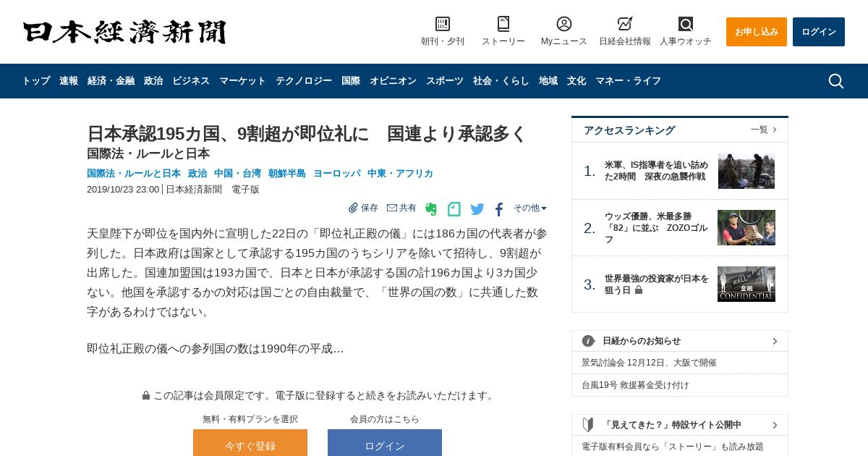
Task: Follow the 中東・アフリカ topic tag
Action: click(400, 173)
